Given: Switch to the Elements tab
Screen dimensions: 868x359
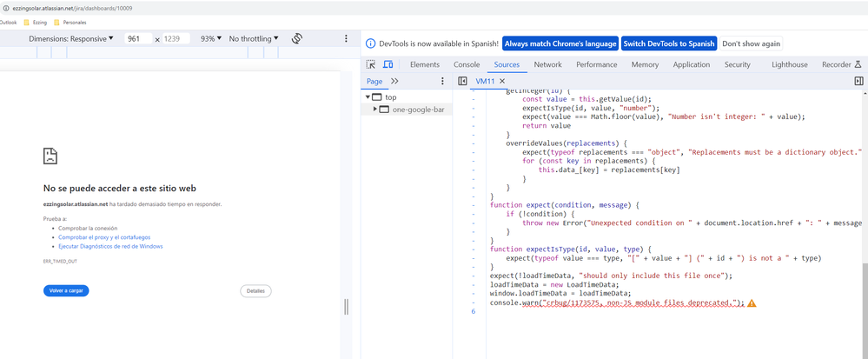Looking at the screenshot, I should [x=425, y=64].
